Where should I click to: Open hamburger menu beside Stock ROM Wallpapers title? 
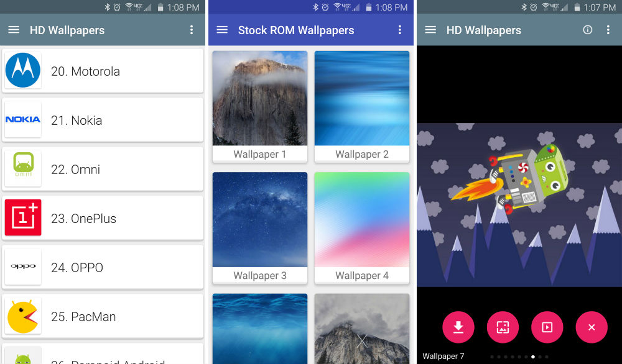[222, 30]
